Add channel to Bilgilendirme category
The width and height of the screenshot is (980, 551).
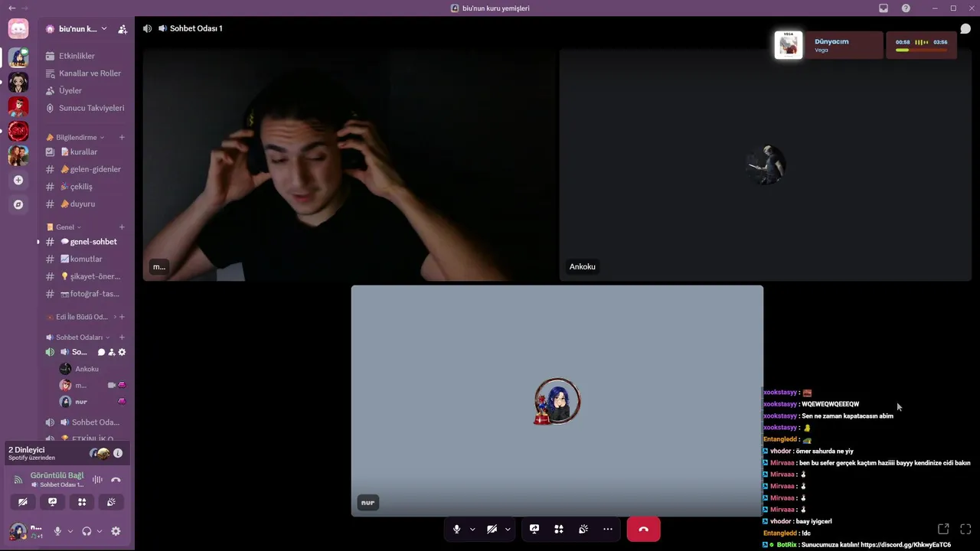pyautogui.click(x=122, y=138)
